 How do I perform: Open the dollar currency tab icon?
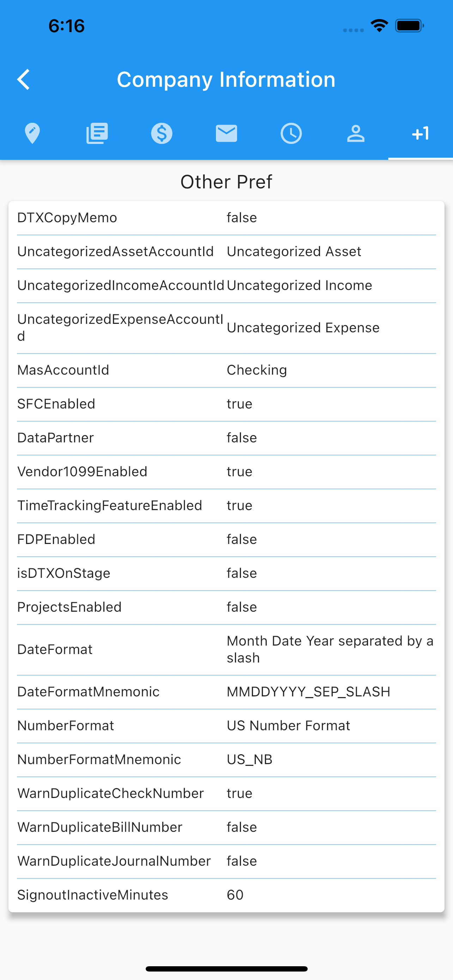[x=162, y=133]
